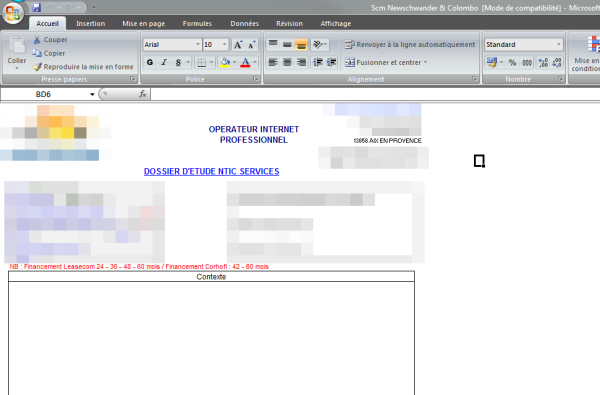Apply percent style with the % icon
This screenshot has height=395, width=600.
[512, 62]
